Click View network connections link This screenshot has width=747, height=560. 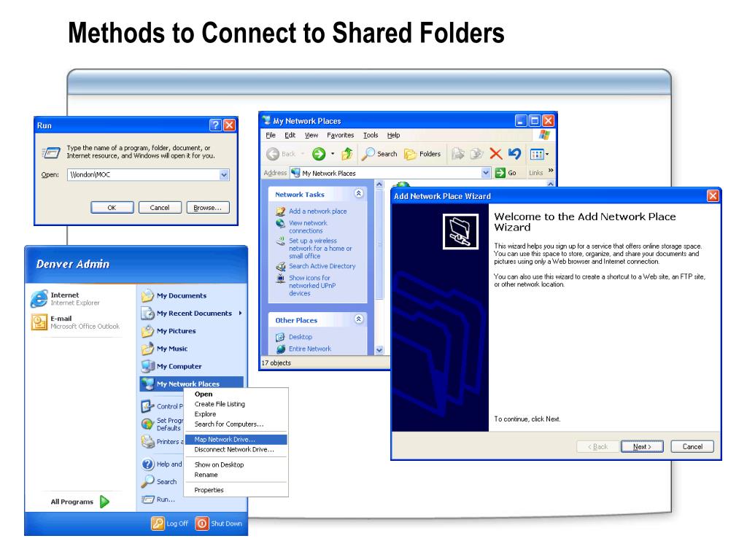(308, 227)
